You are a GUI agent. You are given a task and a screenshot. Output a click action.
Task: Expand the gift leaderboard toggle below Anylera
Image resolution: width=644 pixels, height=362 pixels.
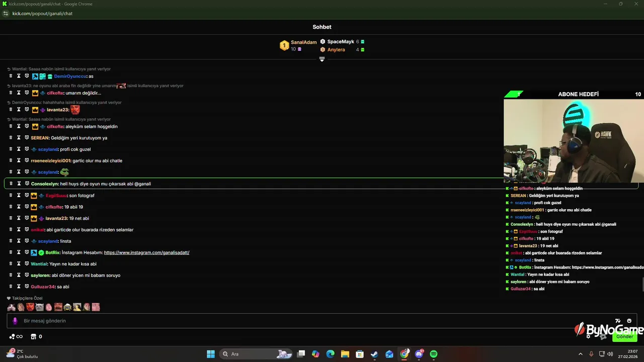(322, 59)
